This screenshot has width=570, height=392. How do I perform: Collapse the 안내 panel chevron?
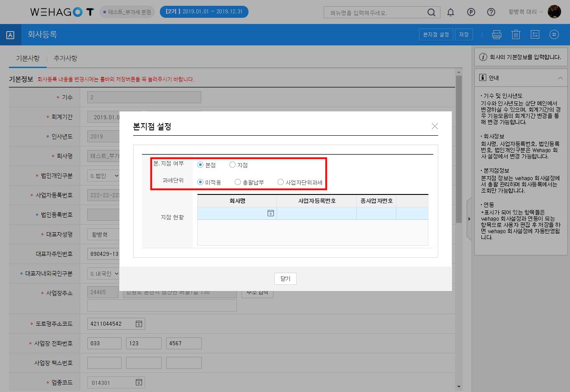[560, 78]
